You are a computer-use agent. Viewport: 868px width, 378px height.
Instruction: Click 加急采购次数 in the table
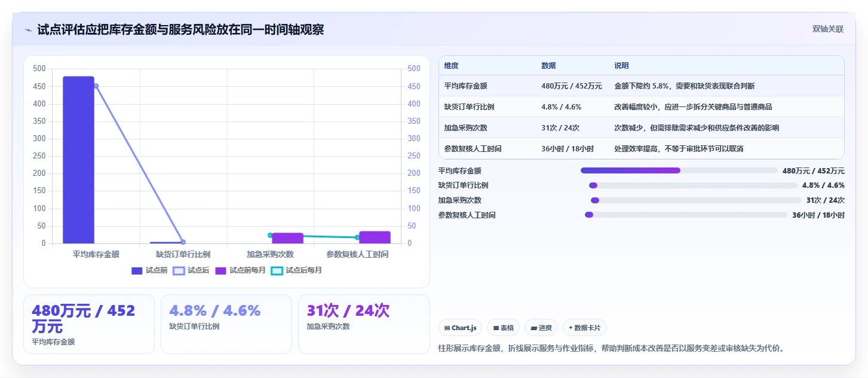click(466, 128)
